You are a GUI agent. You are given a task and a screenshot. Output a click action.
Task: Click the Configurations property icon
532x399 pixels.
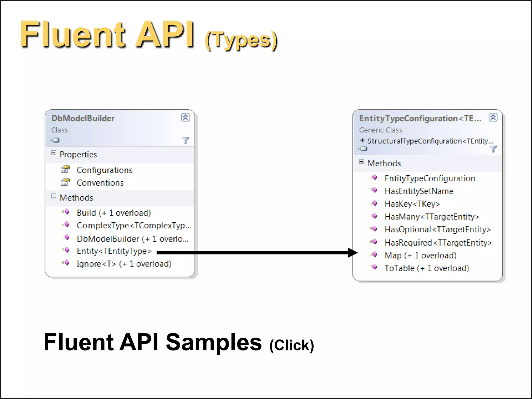click(65, 170)
